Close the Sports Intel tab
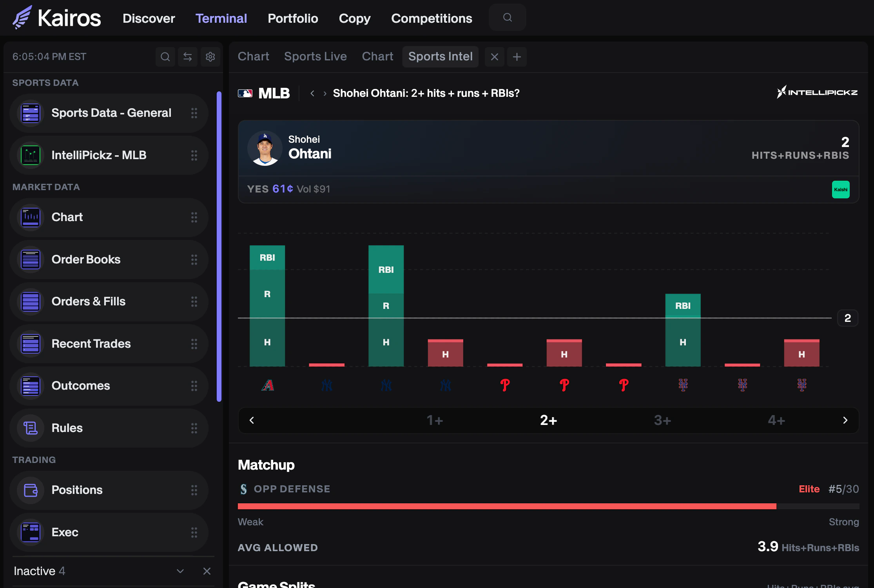Viewport: 874px width, 588px height. point(495,57)
